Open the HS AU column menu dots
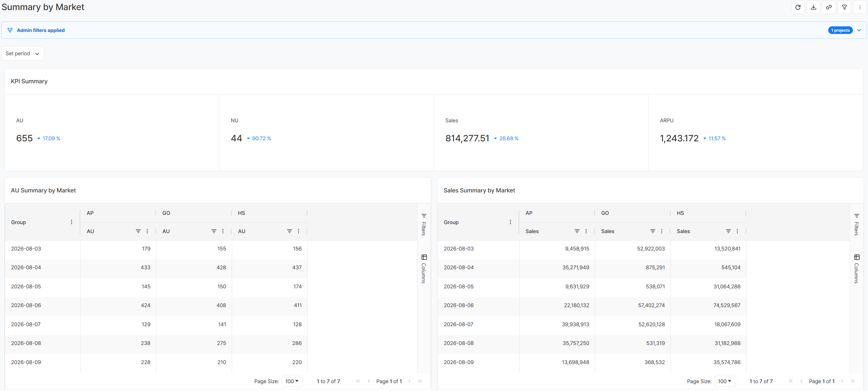868x391 pixels. 299,231
